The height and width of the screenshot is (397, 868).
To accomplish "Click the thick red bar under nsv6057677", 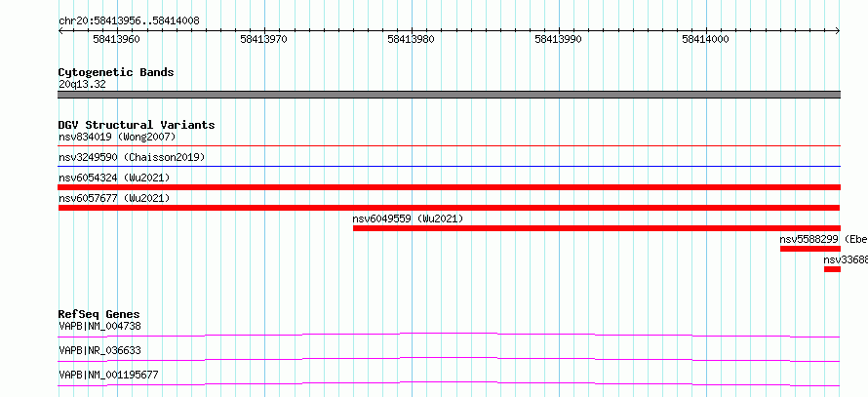I will click(x=450, y=208).
